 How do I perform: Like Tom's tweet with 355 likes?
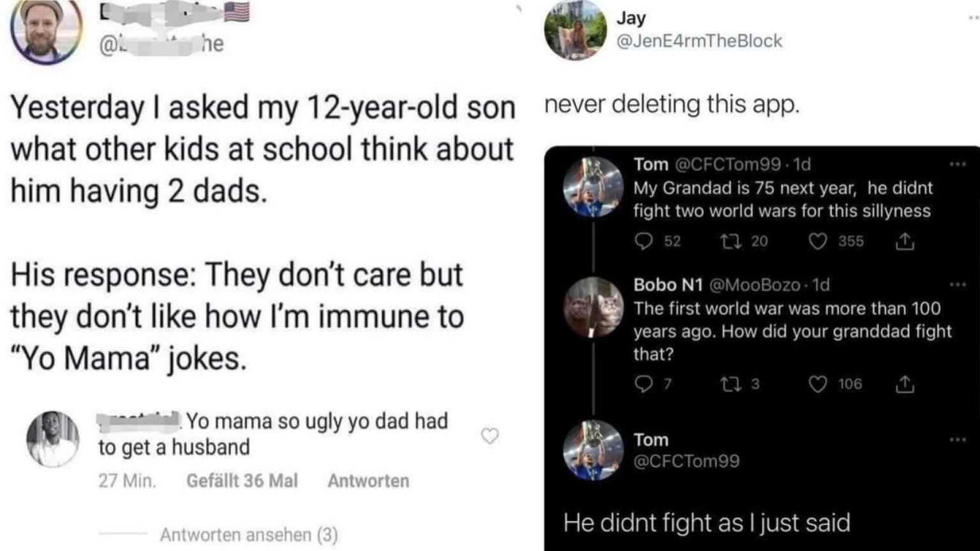(818, 241)
